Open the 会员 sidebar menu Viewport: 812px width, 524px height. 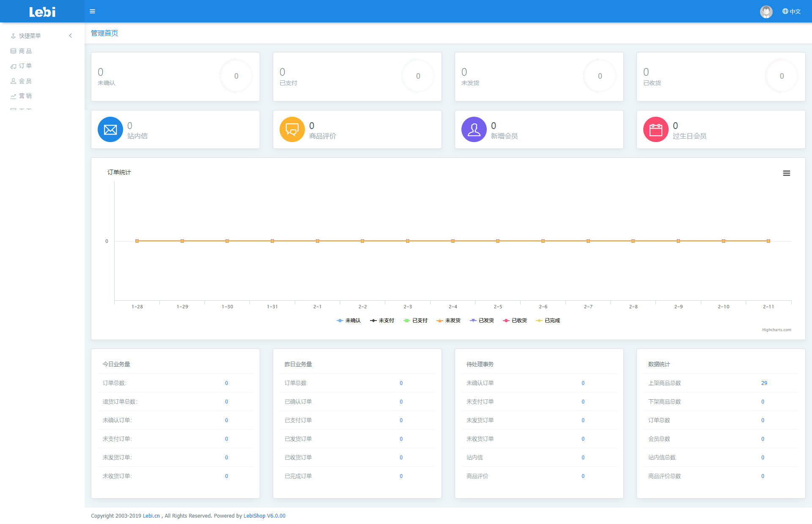(25, 81)
